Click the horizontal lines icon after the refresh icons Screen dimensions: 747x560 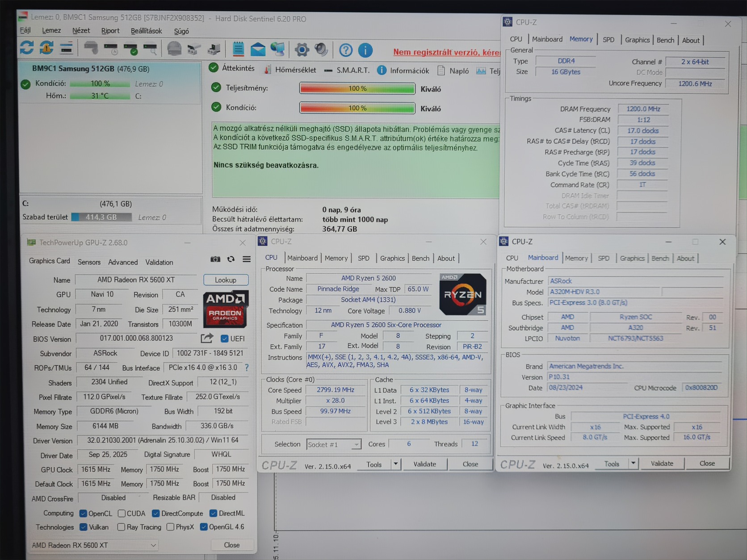coord(66,48)
